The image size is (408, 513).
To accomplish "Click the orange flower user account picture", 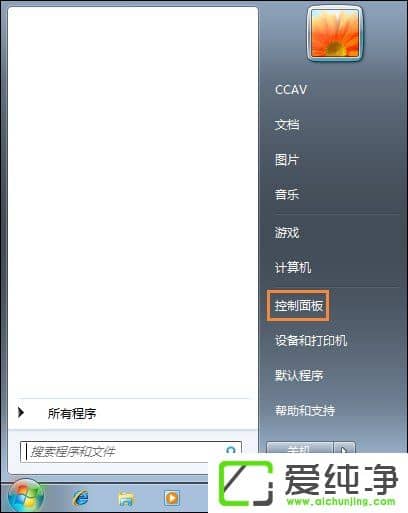I will [x=335, y=33].
